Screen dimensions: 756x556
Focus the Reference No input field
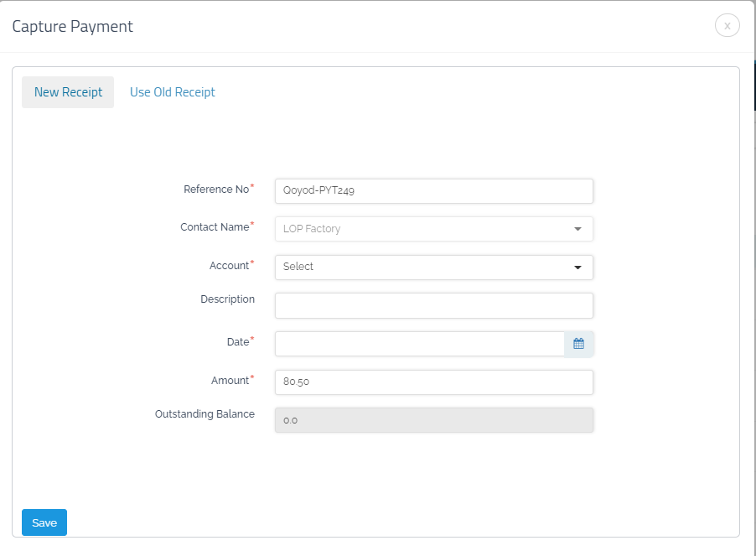click(x=433, y=190)
